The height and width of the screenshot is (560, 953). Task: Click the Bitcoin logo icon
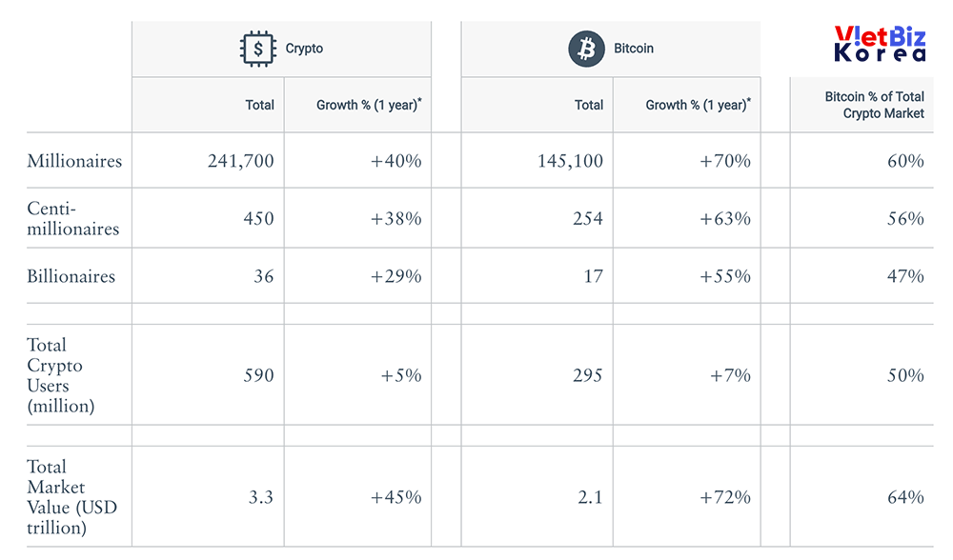(586, 49)
